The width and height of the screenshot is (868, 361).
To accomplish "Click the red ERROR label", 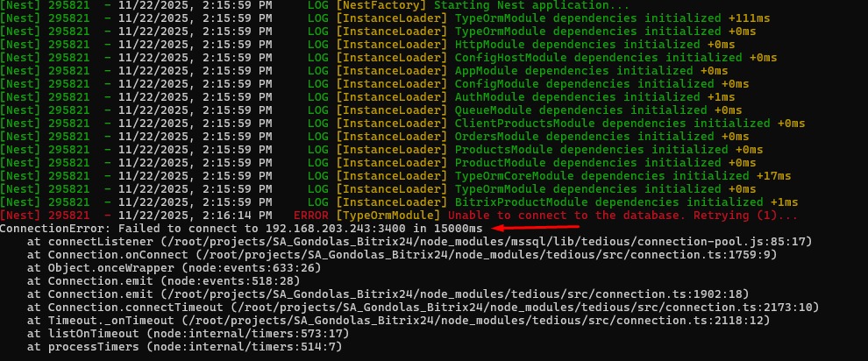I will coord(311,215).
